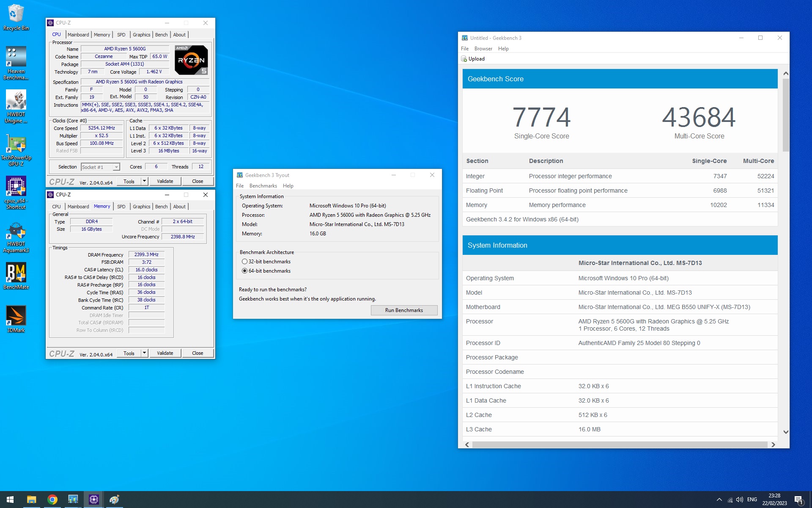
Task: Click the Multi-Core Score 43684
Action: [x=699, y=117]
